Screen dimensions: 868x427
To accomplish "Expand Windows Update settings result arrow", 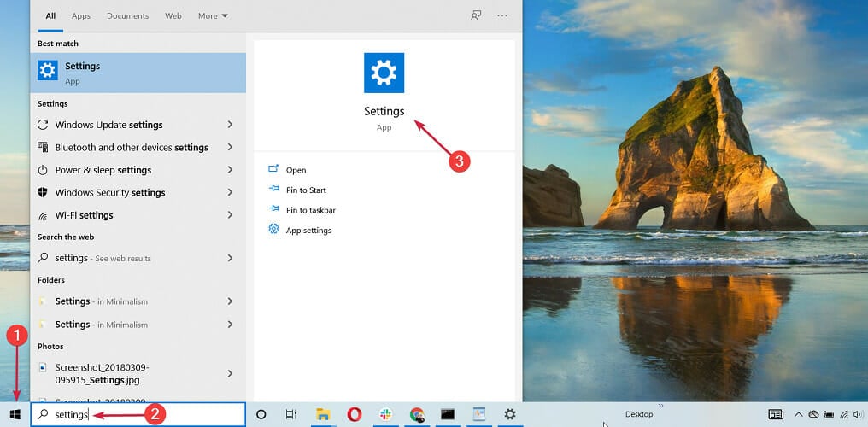I will (x=230, y=125).
